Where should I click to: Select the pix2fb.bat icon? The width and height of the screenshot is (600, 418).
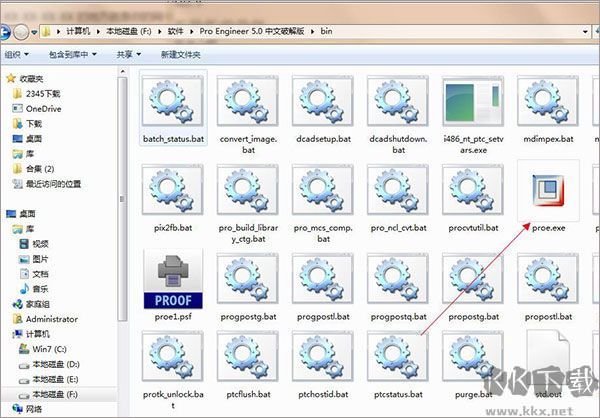(173, 189)
